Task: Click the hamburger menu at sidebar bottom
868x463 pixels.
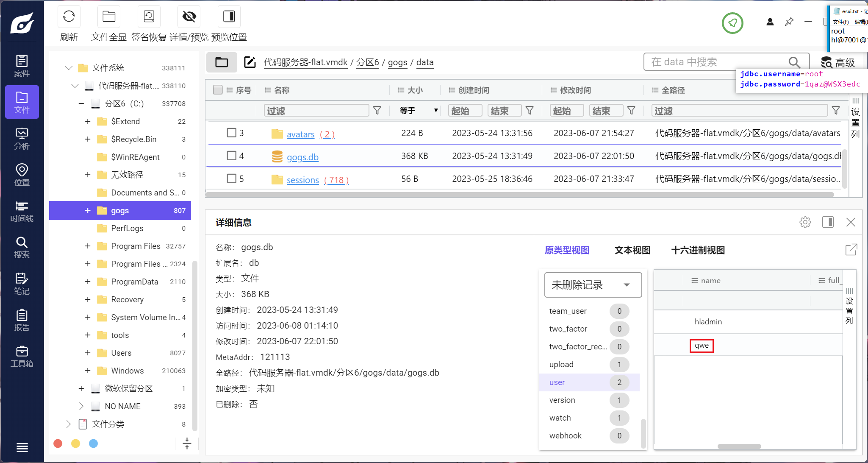Action: 22,447
